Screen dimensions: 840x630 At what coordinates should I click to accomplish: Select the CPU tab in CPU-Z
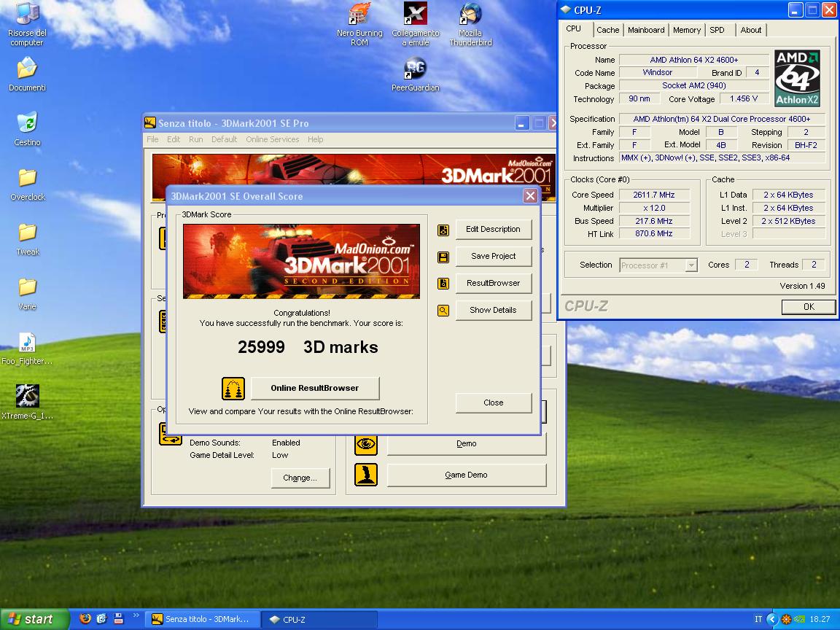point(573,29)
